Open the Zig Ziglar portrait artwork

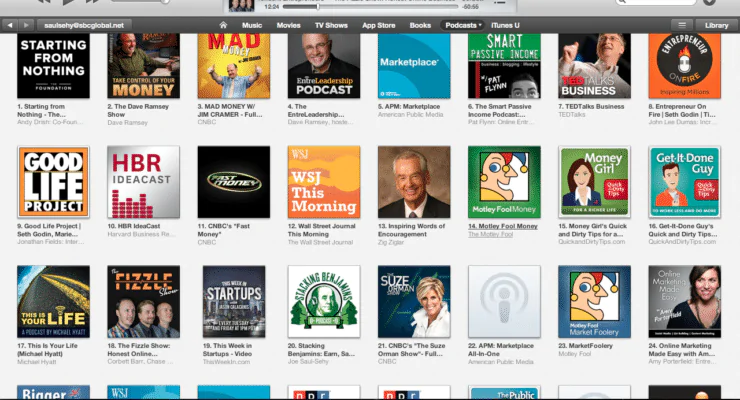click(x=414, y=182)
